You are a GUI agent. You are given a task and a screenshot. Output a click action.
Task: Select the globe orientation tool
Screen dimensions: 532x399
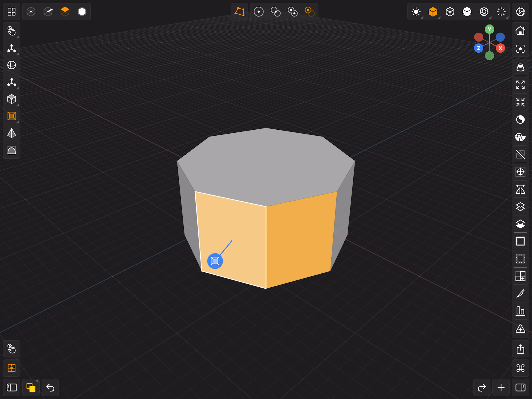pos(11,65)
